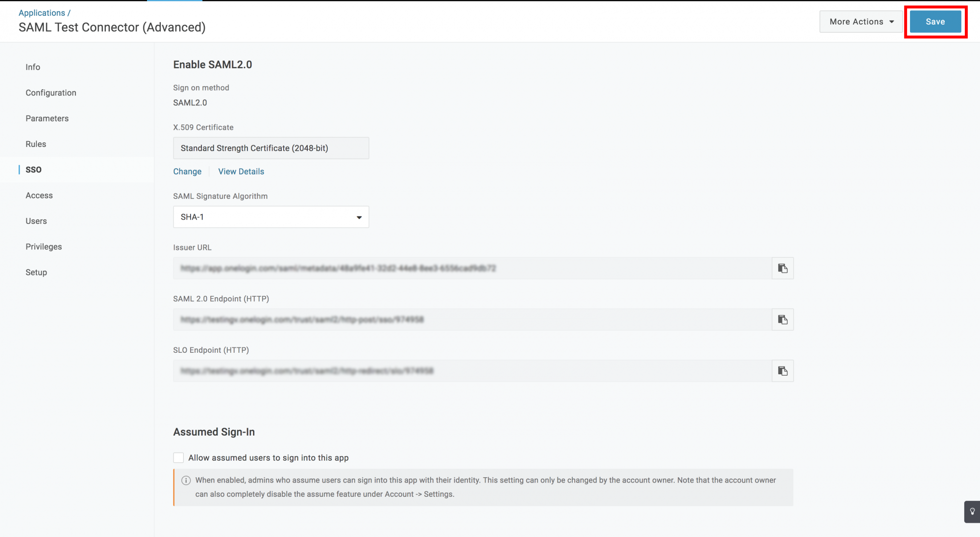Open SAML Signature Algorithm dropdown
This screenshot has height=537, width=980.
coord(271,217)
